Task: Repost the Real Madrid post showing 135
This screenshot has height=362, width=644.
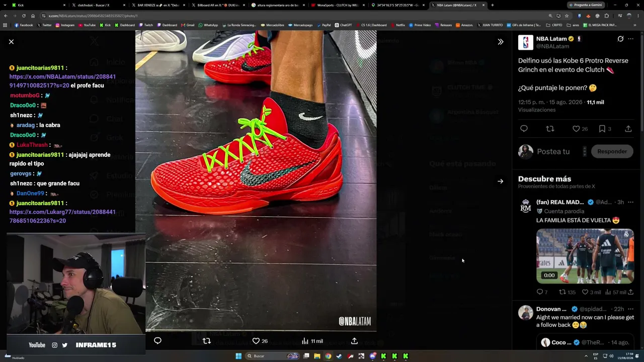Action: (x=567, y=292)
